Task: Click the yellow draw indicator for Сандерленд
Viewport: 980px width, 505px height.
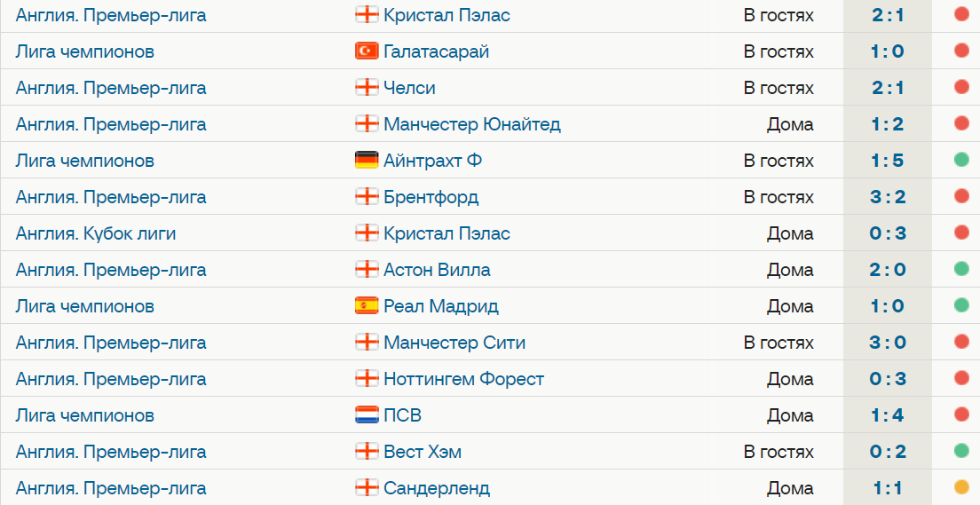Action: (x=961, y=488)
